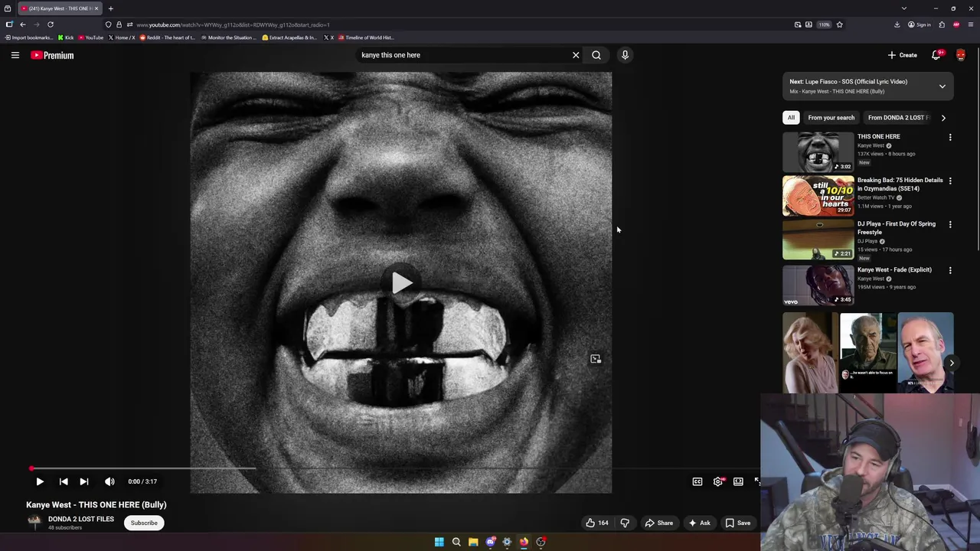Select the From your search chip
This screenshot has width=980, height=551.
coord(831,118)
